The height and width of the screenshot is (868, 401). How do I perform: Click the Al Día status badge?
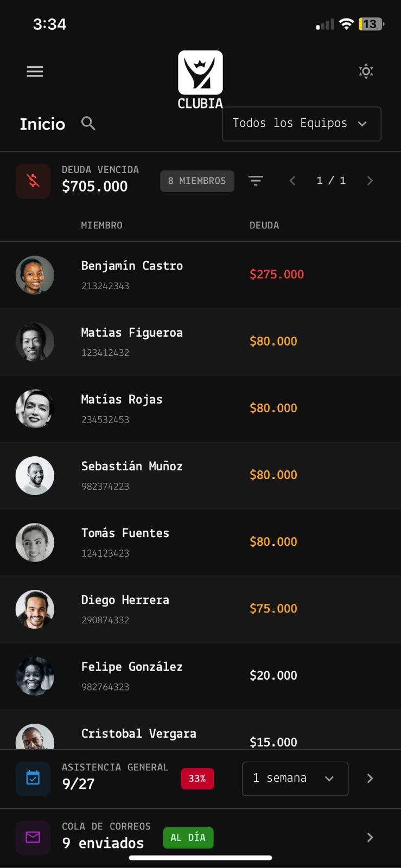[x=188, y=838]
